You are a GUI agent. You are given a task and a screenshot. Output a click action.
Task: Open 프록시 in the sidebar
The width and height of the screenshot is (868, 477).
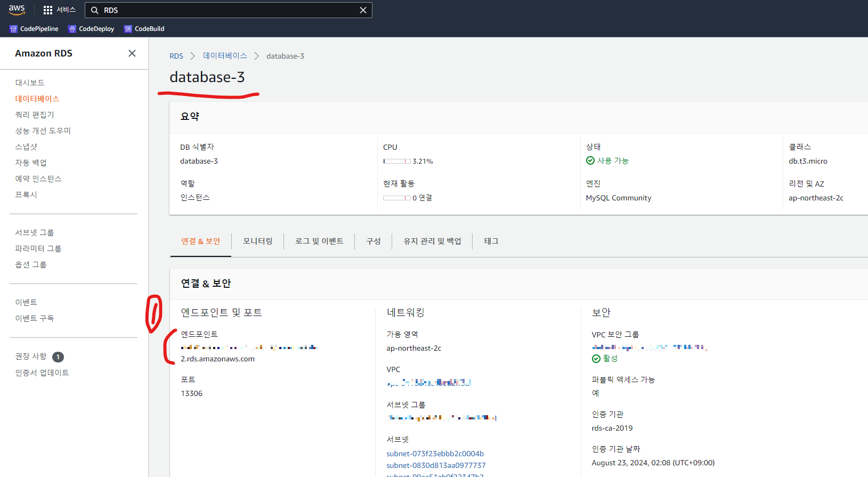point(26,195)
